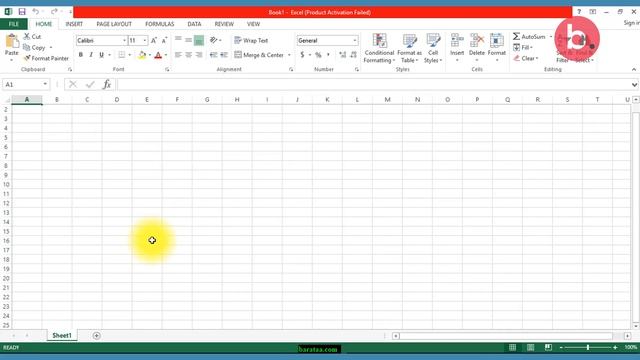Screen dimensions: 640x360
Task: Click Decrease Decimal icon
Action: tap(353, 55)
